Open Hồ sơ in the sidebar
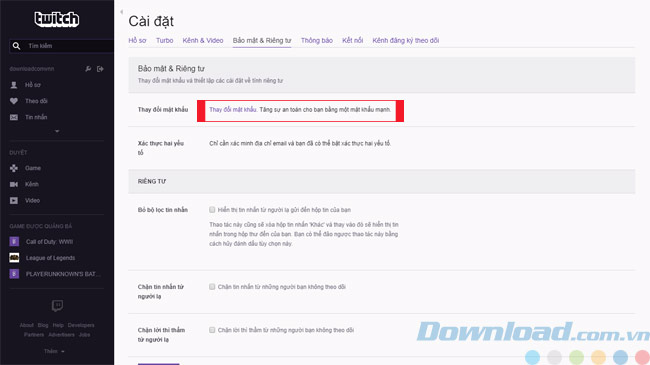650x365 pixels. 33,85
